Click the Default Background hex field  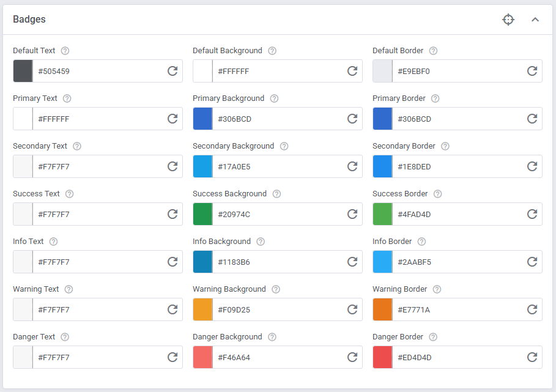coord(278,71)
